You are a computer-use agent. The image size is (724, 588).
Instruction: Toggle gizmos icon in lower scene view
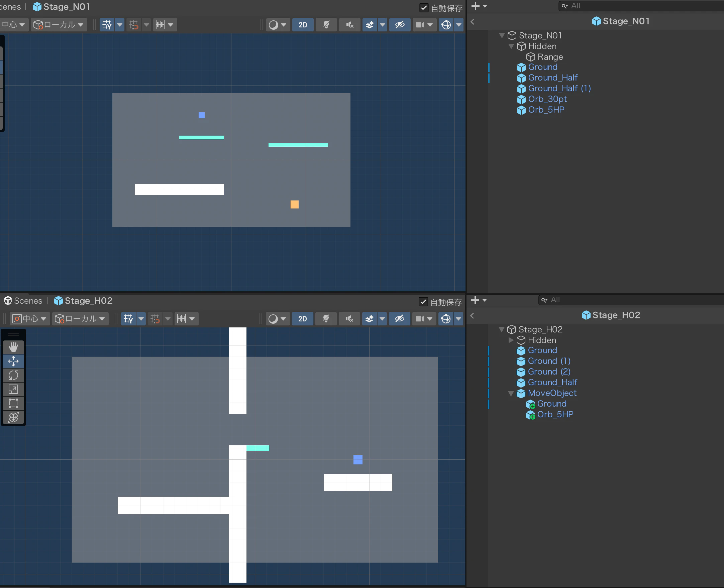pos(446,319)
